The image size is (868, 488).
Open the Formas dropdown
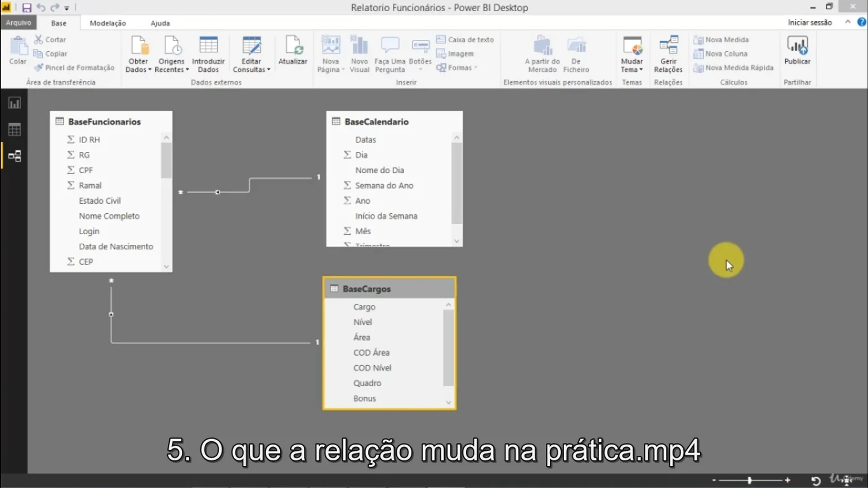point(457,67)
